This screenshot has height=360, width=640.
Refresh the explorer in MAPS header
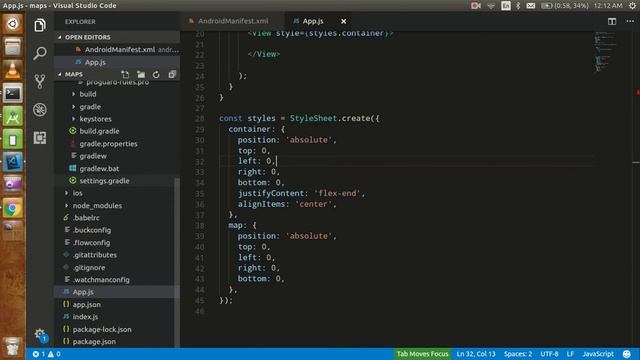pyautogui.click(x=156, y=74)
